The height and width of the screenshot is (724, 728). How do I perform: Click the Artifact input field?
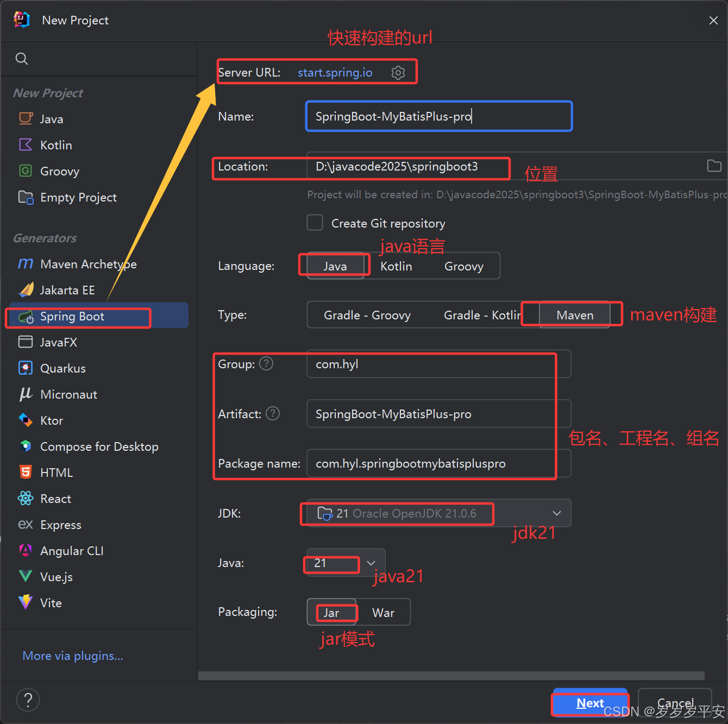click(439, 414)
